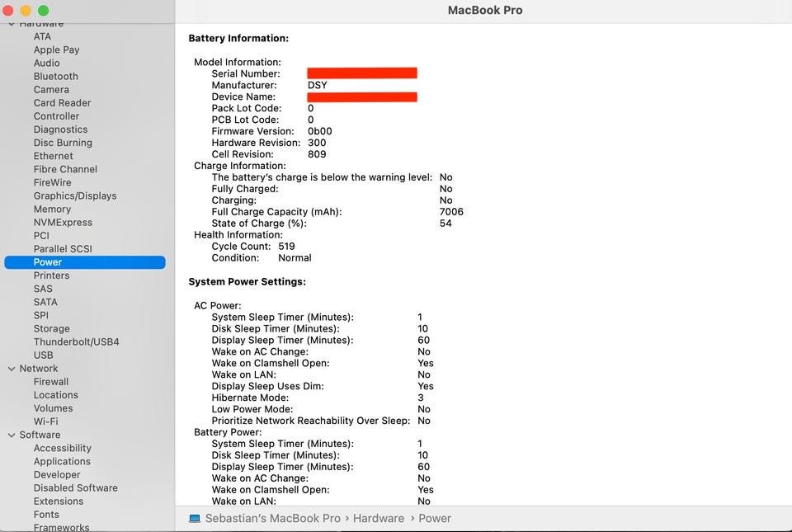Open the Audio hardware entry
The width and height of the screenshot is (792, 532).
(x=46, y=63)
